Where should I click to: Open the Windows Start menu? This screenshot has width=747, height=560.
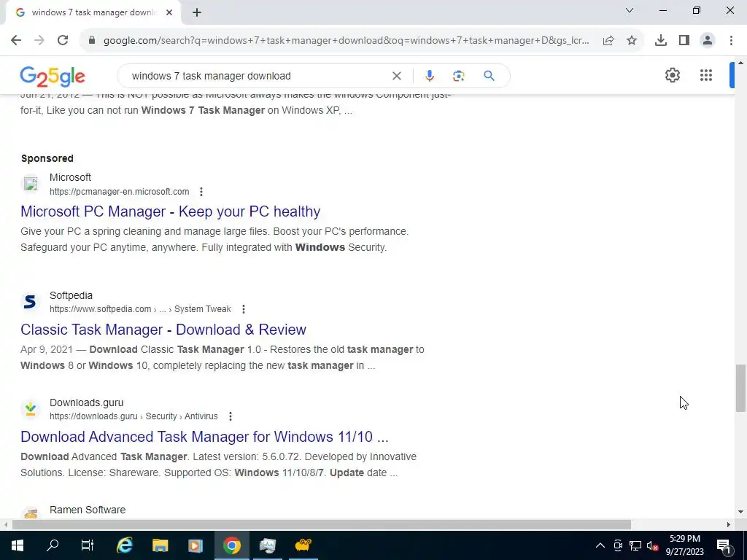18,545
